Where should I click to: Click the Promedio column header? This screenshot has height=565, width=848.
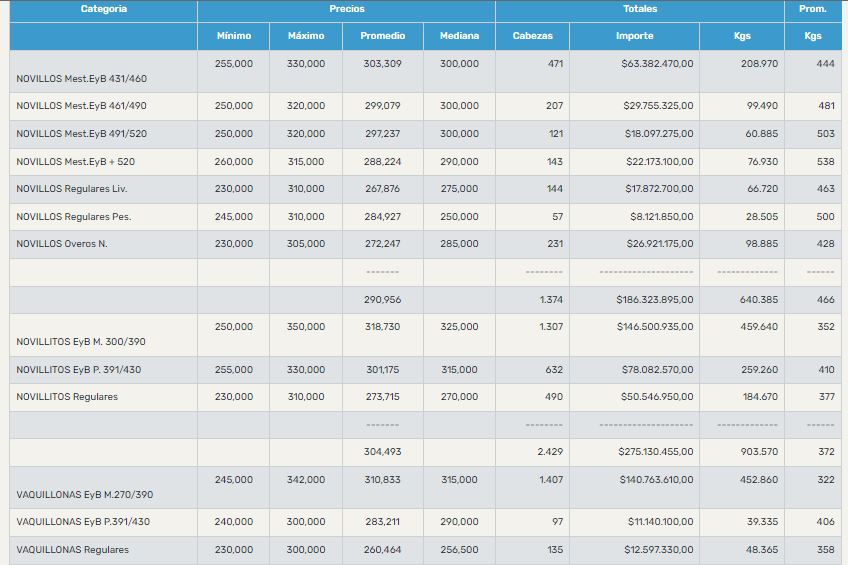382,36
